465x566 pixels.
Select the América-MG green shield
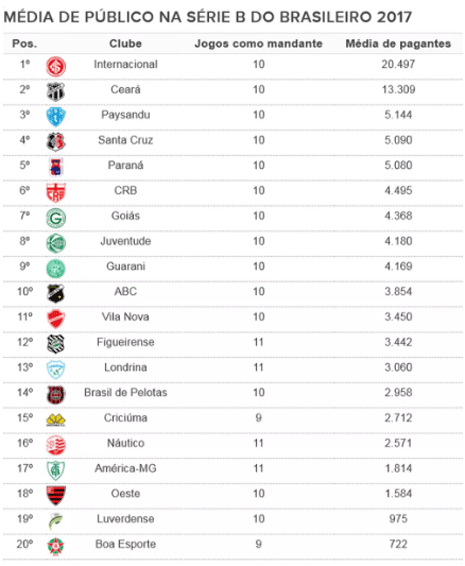[56, 470]
